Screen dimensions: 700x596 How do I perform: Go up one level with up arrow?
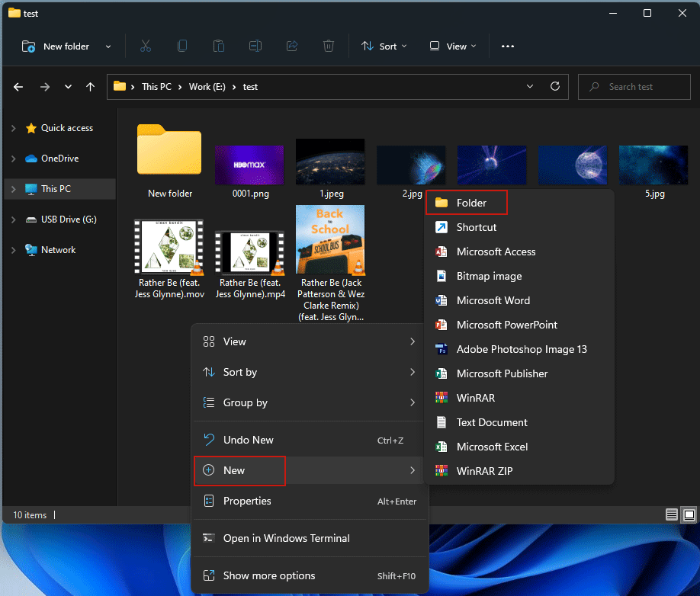point(90,87)
